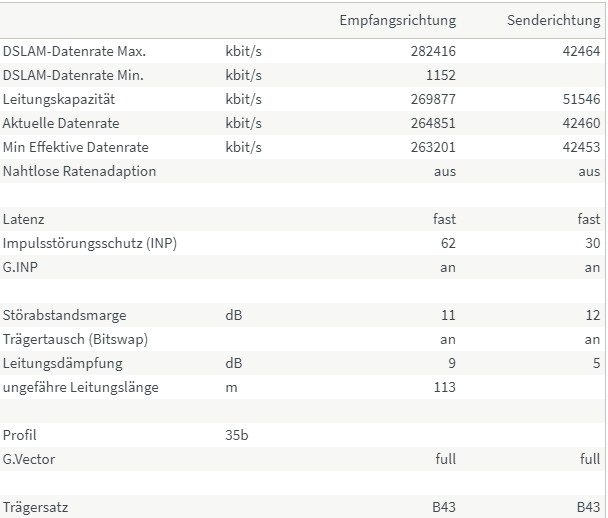Screen dimensions: 608x518
Task: Click the Senderichtung column header
Action: 553,20
